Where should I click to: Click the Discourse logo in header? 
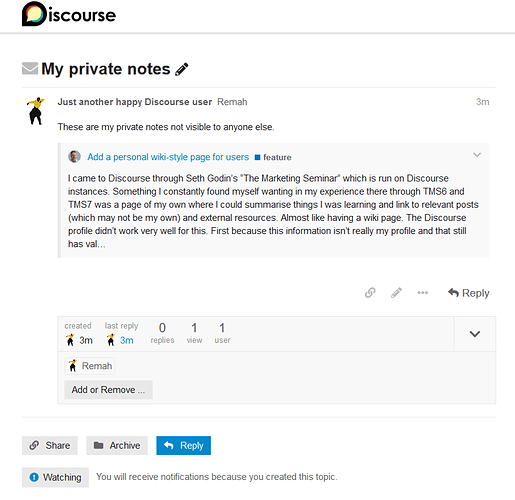[69, 14]
